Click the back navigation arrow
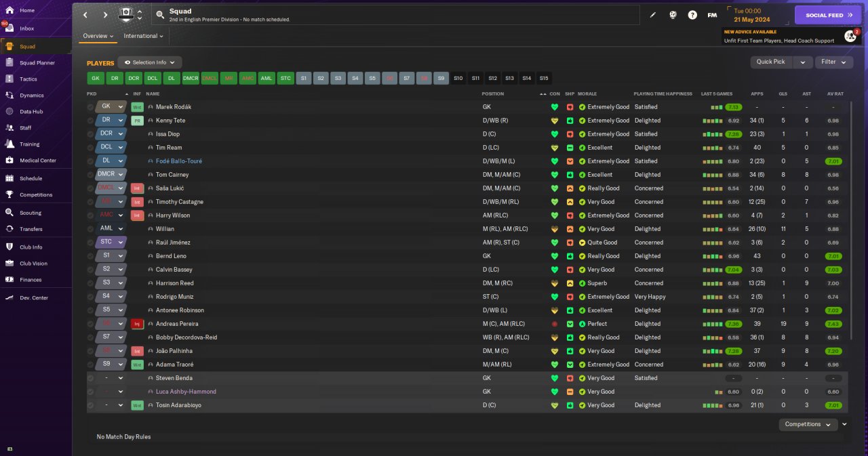This screenshot has height=456, width=868. (x=85, y=15)
